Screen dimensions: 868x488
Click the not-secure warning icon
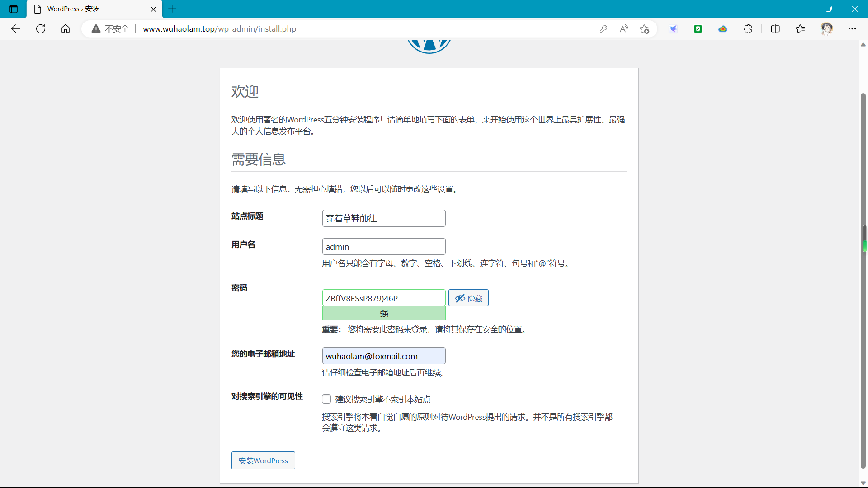(x=96, y=29)
